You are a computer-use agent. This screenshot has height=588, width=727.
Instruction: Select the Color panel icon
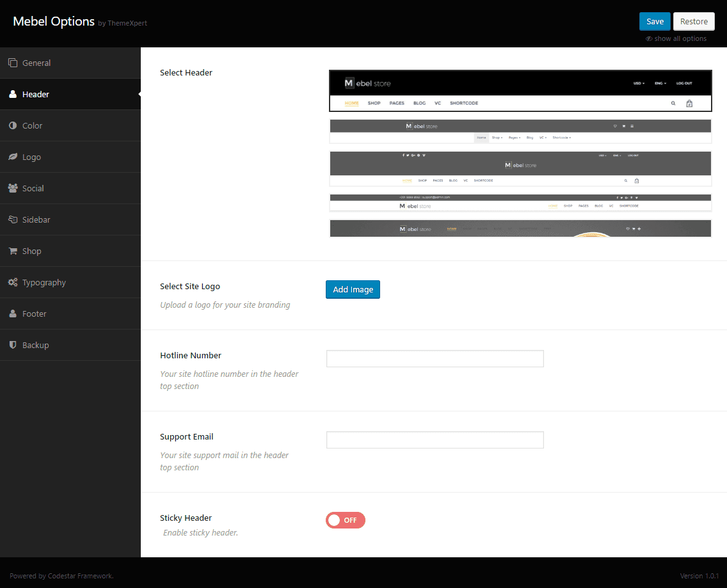click(13, 125)
